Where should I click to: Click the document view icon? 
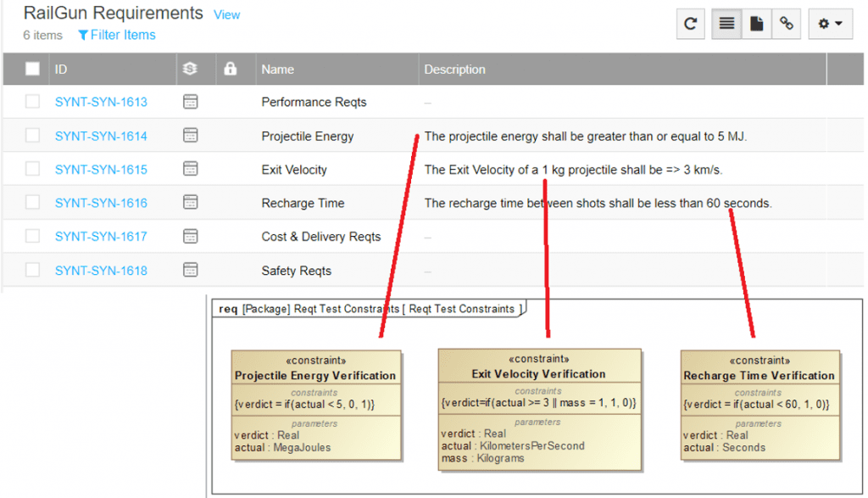(x=756, y=25)
